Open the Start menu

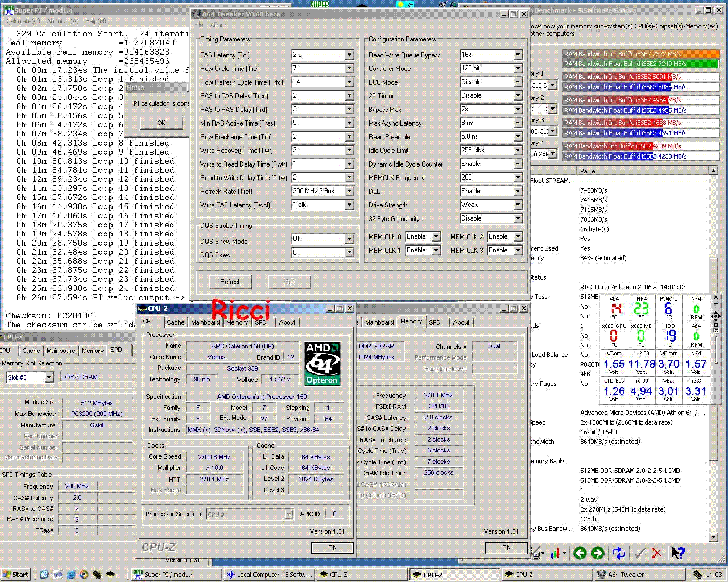point(16,575)
